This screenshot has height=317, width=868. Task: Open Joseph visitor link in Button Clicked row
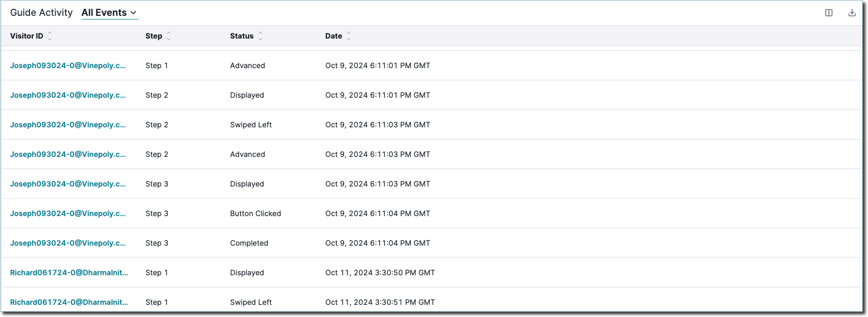tap(68, 213)
